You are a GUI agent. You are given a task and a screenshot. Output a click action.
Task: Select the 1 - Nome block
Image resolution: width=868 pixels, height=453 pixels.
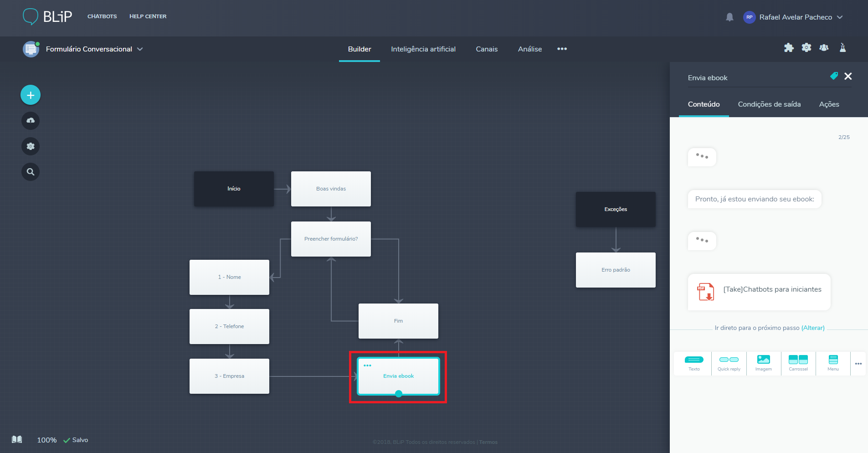click(x=229, y=277)
